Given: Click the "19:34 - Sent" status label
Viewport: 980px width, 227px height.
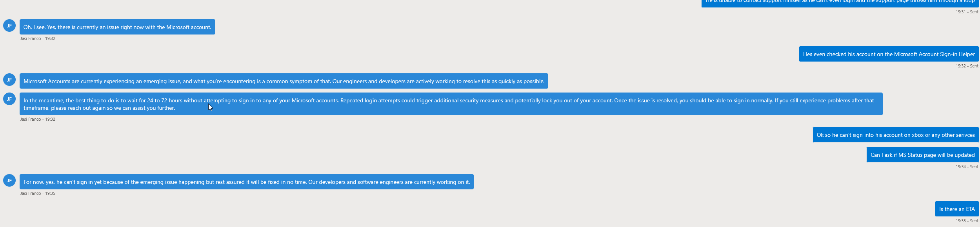Looking at the screenshot, I should [967, 167].
